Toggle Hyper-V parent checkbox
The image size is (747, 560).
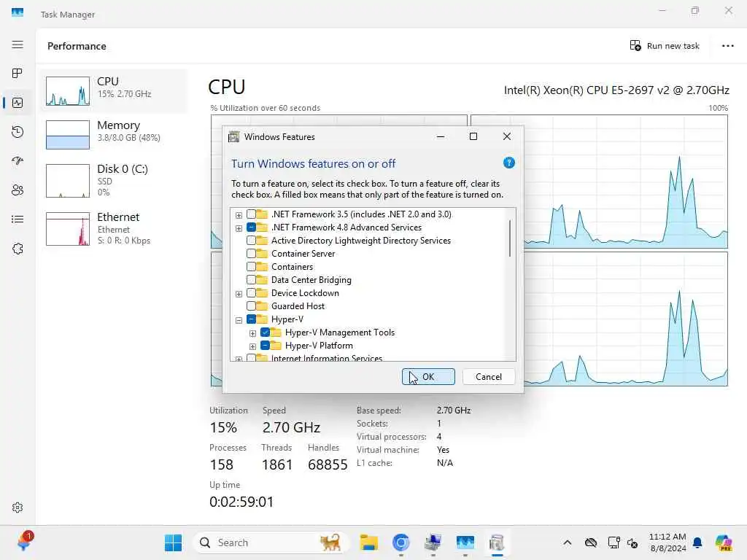coord(251,319)
